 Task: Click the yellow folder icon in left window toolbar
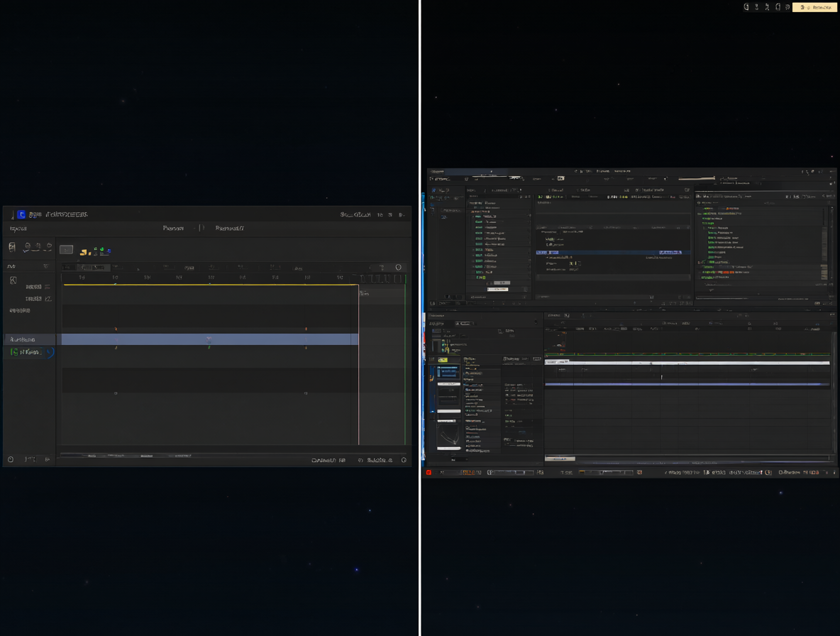(x=83, y=252)
